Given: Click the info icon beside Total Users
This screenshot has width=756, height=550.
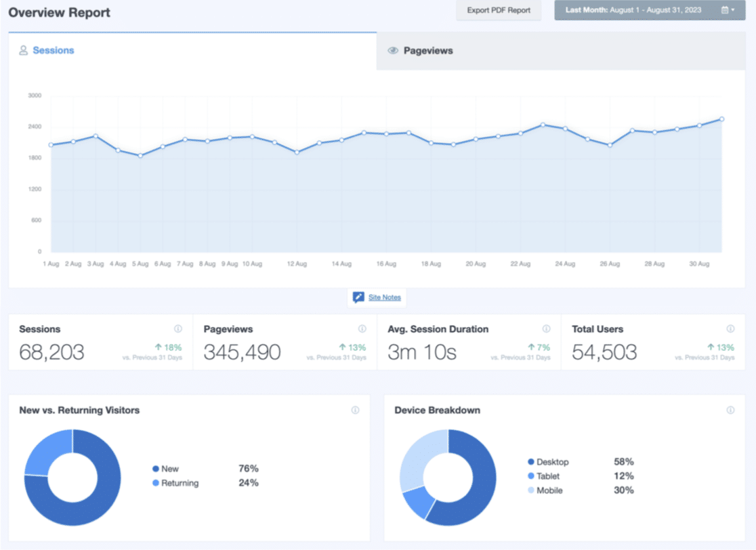Looking at the screenshot, I should 730,329.
